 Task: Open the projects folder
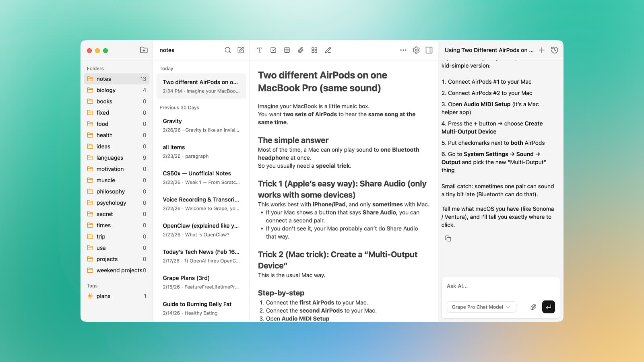(117, 259)
